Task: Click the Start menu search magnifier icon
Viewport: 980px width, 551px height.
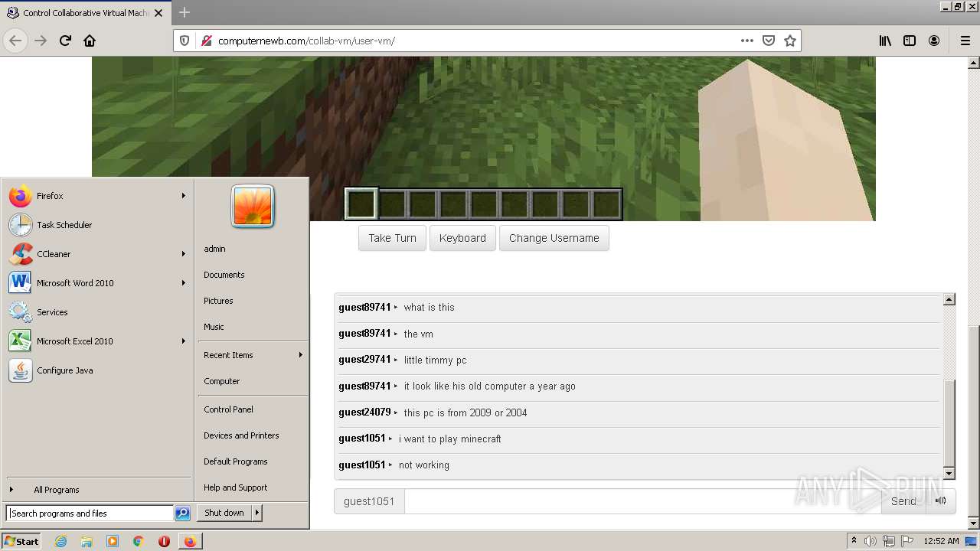Action: click(x=182, y=514)
